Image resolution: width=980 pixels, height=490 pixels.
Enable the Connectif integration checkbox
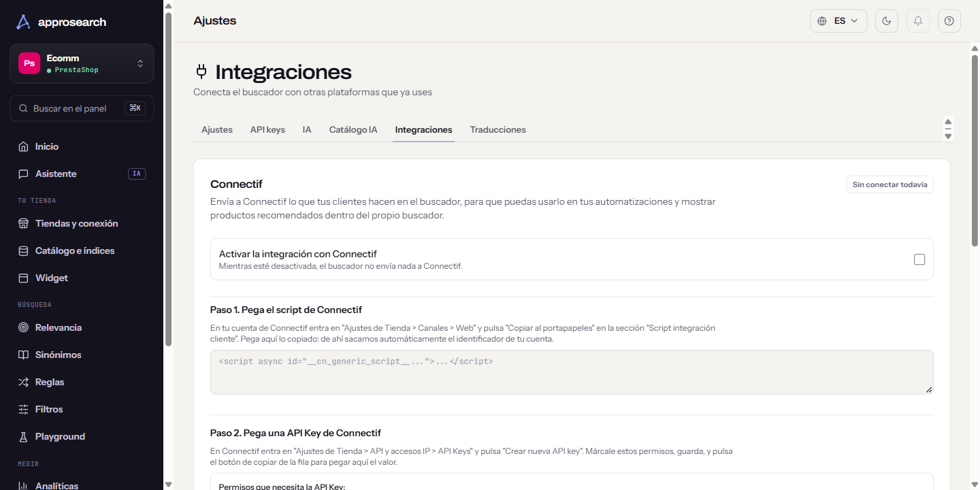[x=919, y=259]
